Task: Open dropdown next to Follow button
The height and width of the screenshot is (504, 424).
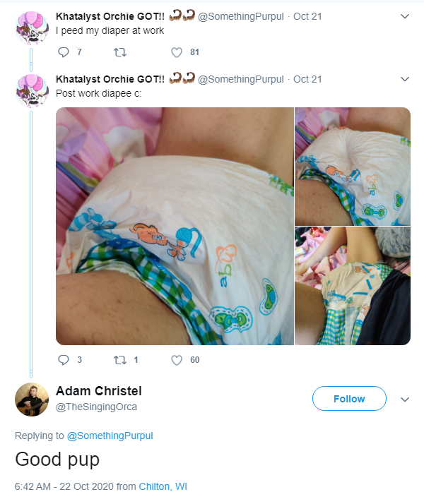Action: (405, 400)
